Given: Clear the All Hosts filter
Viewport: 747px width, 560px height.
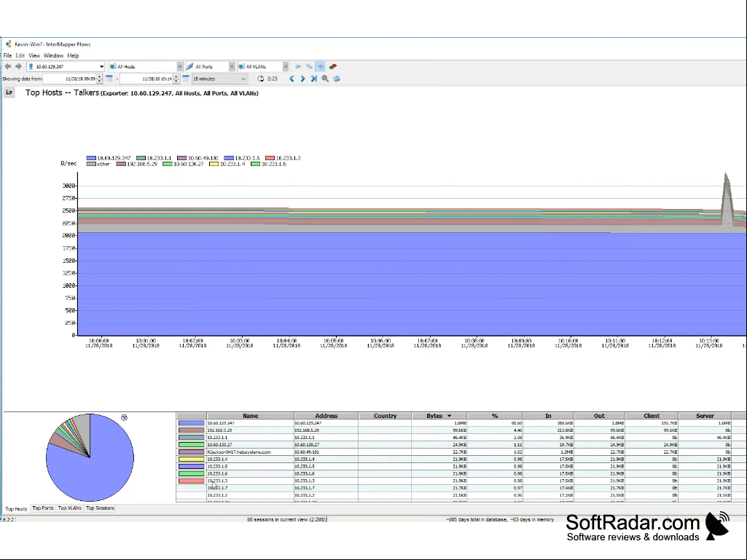Looking at the screenshot, I should pos(179,67).
